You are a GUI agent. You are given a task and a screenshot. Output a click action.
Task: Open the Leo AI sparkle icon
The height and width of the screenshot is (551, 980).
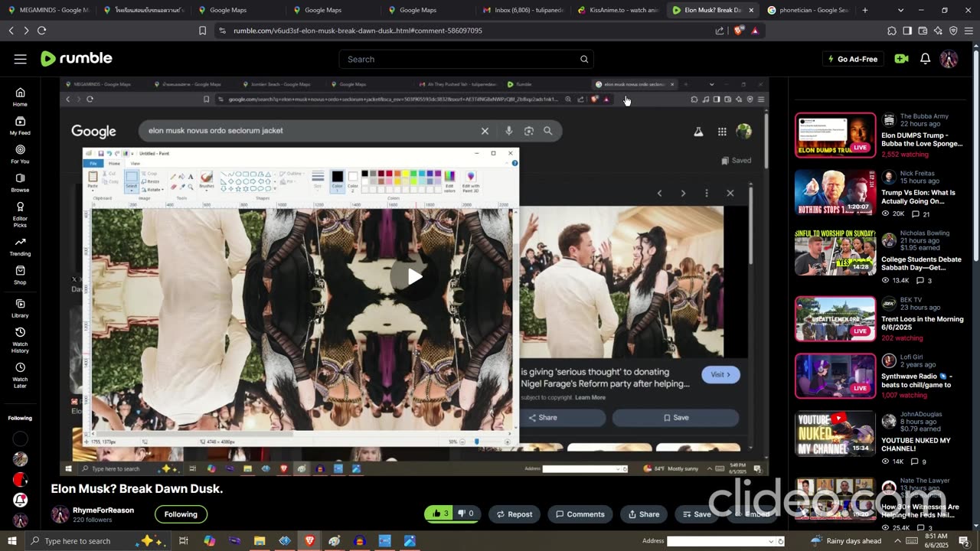click(938, 31)
